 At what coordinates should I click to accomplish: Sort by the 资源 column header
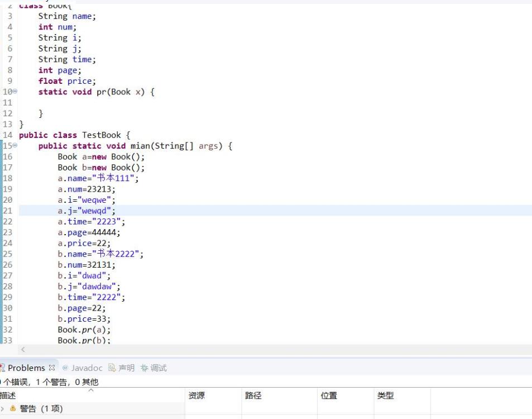[x=196, y=395]
